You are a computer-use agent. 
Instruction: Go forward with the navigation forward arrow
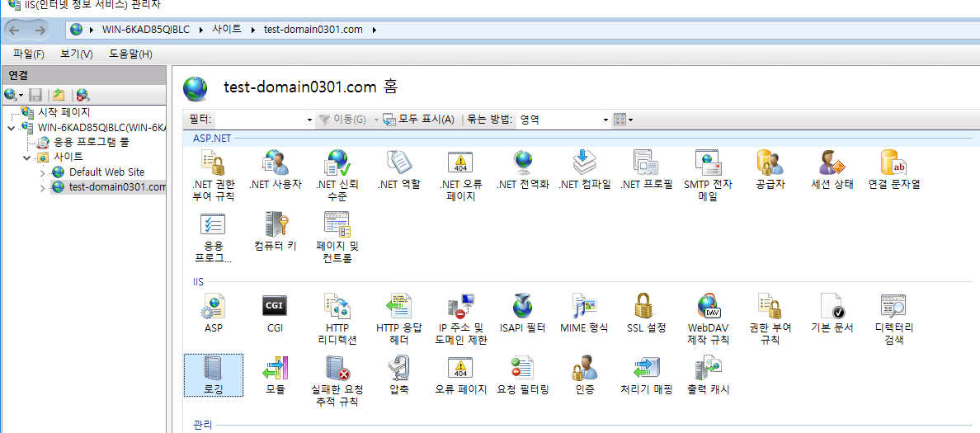(x=40, y=30)
